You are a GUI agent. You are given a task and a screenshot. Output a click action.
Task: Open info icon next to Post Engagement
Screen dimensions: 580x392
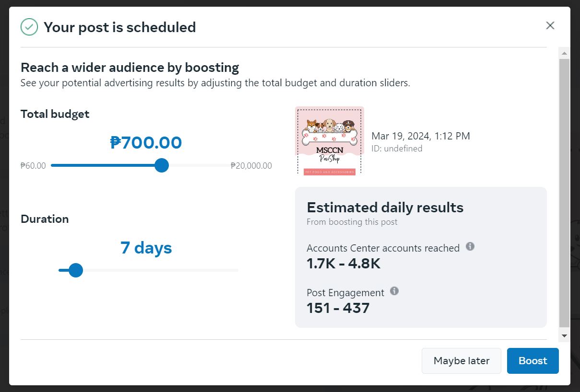[x=394, y=291]
